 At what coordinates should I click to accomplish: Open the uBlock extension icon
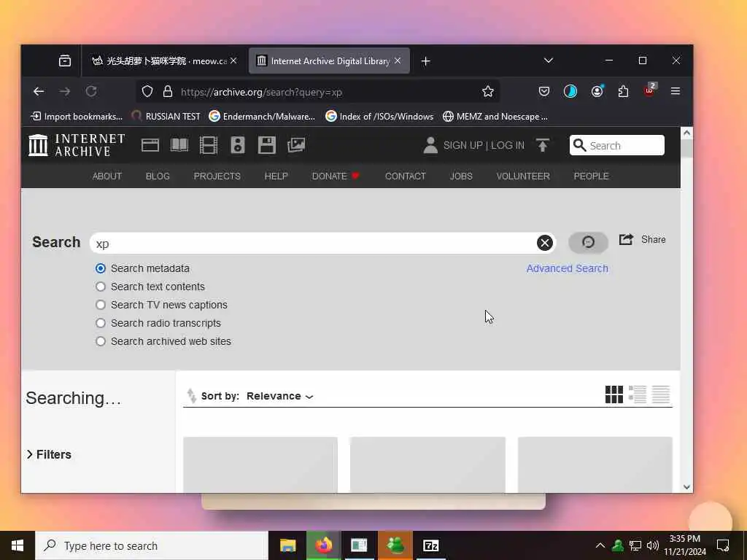click(649, 90)
